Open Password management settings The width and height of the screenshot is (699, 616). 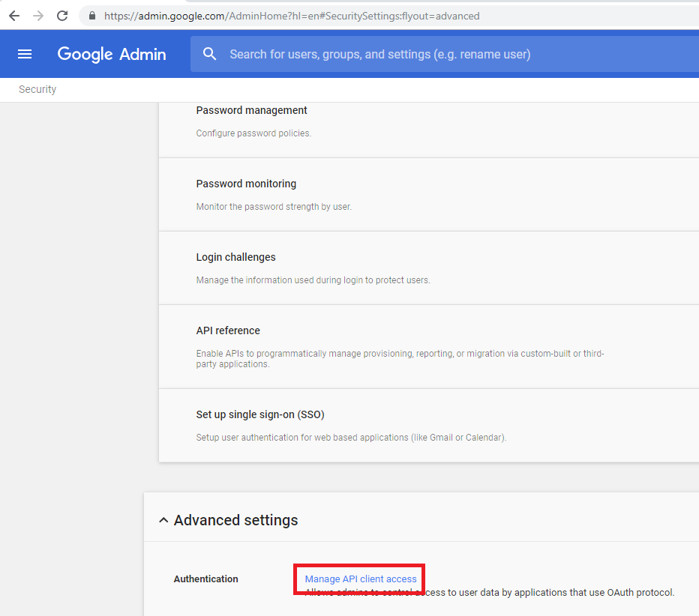(x=251, y=110)
